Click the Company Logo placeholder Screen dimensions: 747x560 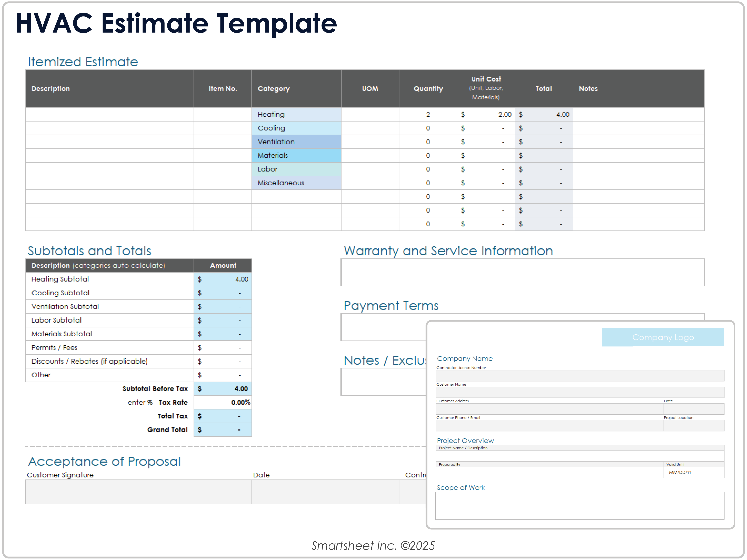coord(663,337)
